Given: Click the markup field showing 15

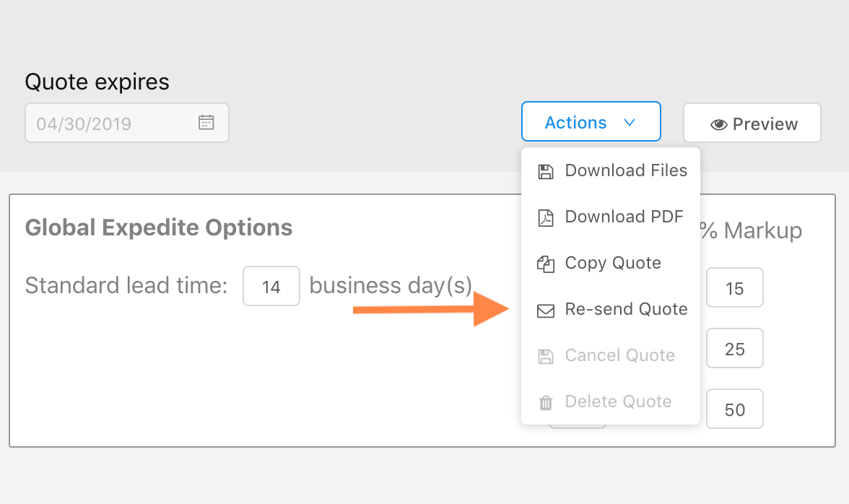Looking at the screenshot, I should 734,288.
